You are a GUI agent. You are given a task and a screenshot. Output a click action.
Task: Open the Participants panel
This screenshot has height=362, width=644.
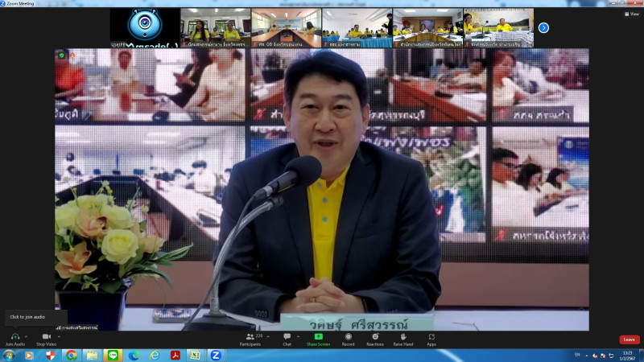tap(250, 339)
